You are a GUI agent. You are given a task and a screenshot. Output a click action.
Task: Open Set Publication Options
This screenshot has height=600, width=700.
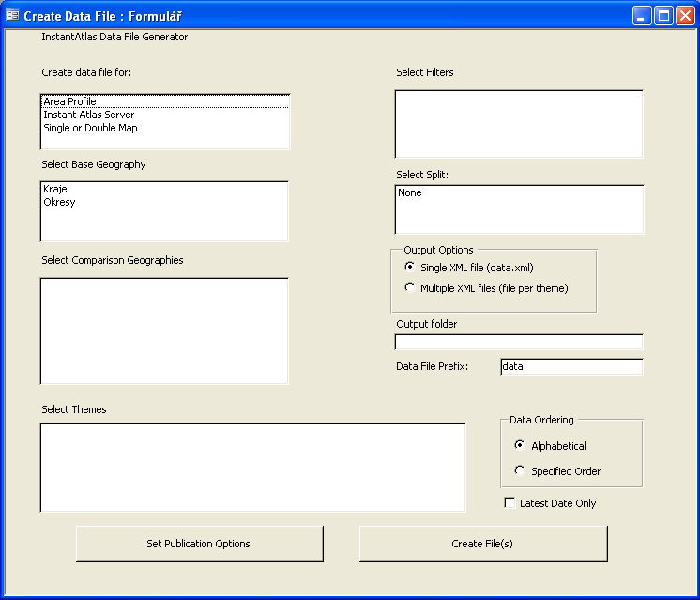tap(200, 544)
